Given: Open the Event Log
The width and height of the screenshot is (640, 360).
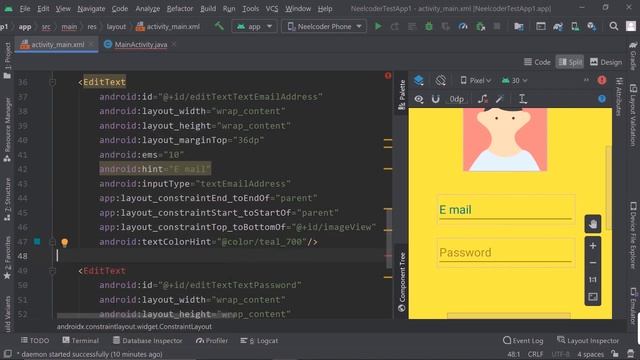Looking at the screenshot, I should tap(523, 340).
